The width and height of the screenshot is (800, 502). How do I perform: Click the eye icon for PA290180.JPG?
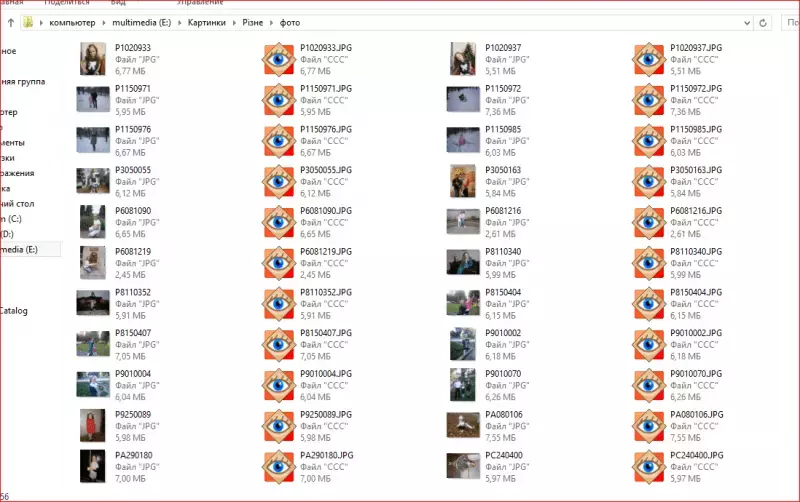pyautogui.click(x=279, y=467)
